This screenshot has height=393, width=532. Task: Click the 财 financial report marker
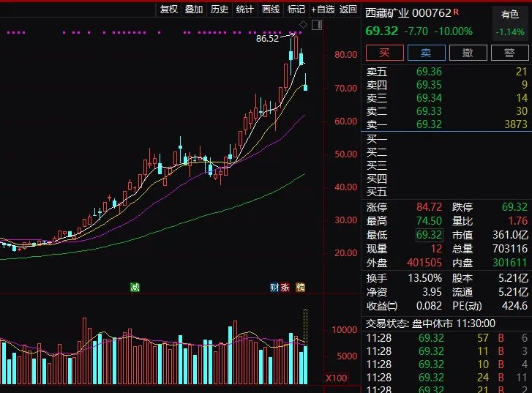pyautogui.click(x=274, y=288)
